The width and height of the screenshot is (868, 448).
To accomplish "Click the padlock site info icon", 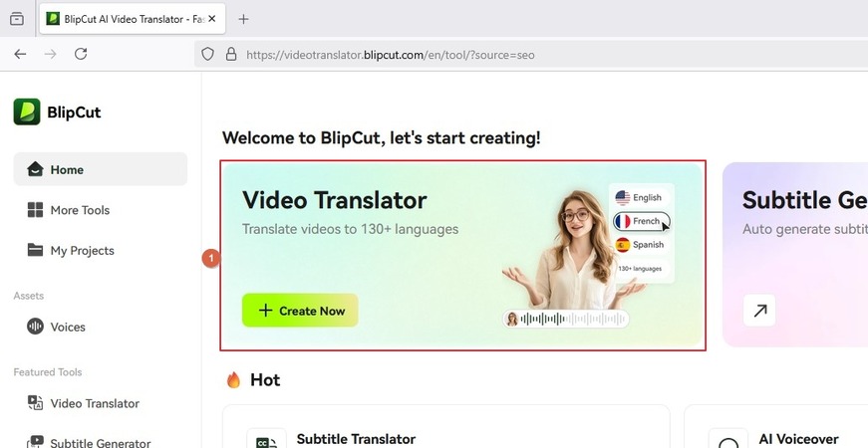I will pyautogui.click(x=231, y=54).
